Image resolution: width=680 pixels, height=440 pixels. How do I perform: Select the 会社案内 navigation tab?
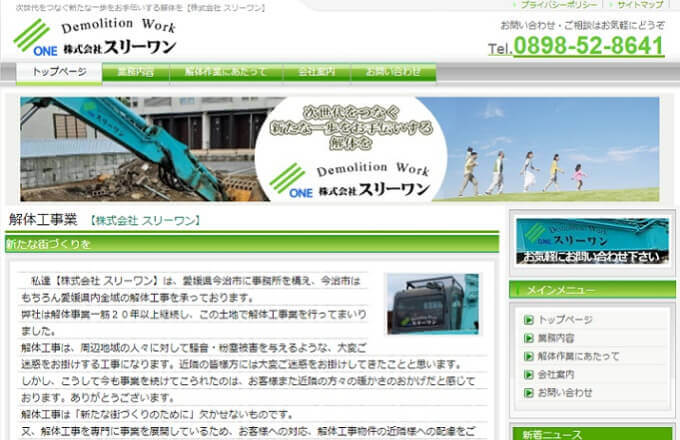[316, 72]
